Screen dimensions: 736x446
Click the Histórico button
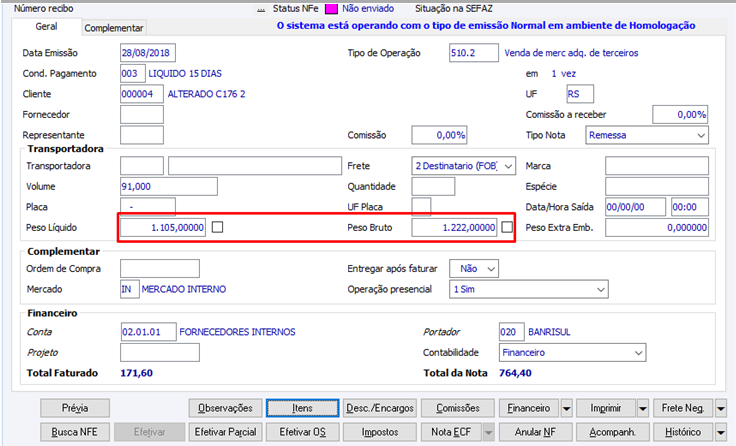point(683,432)
